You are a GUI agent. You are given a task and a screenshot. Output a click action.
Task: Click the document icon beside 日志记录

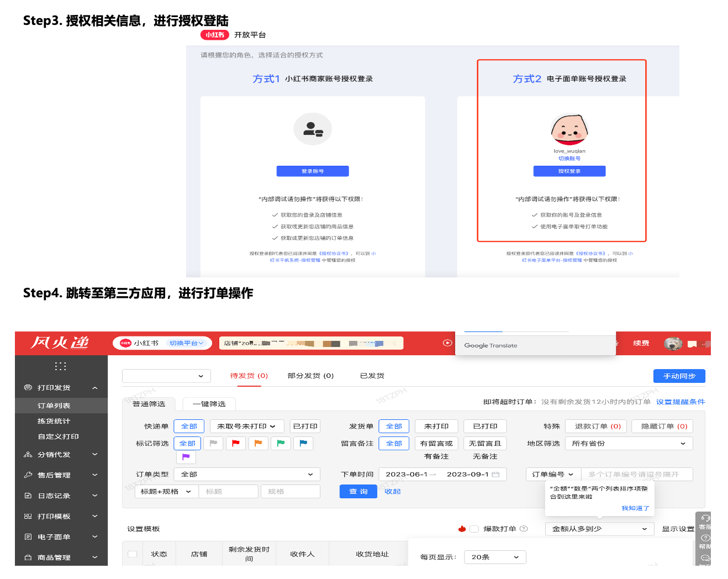28,496
